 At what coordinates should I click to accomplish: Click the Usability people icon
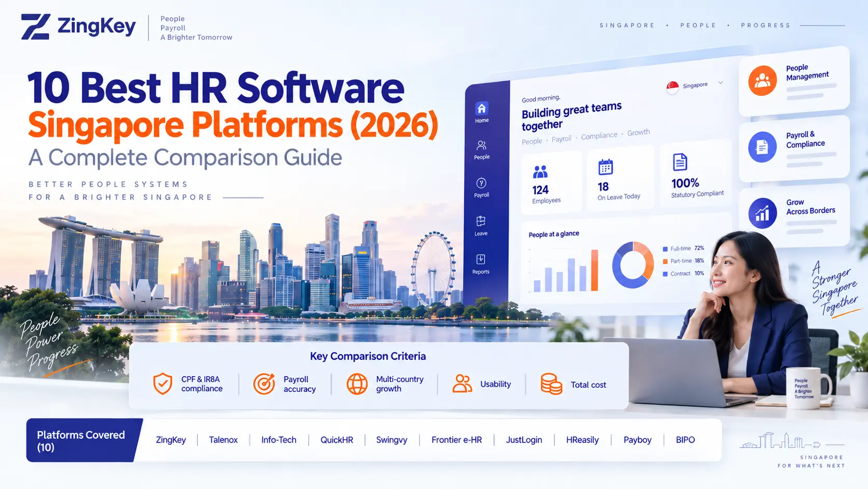tap(462, 384)
